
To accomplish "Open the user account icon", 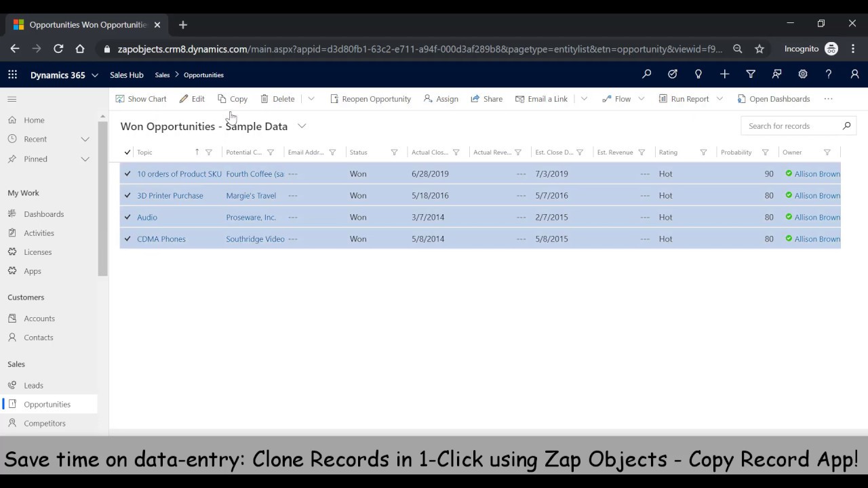I will pyautogui.click(x=854, y=74).
